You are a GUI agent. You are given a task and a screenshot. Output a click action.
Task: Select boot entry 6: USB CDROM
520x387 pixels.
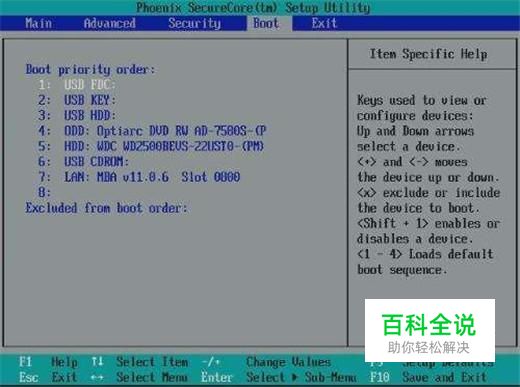(x=83, y=162)
